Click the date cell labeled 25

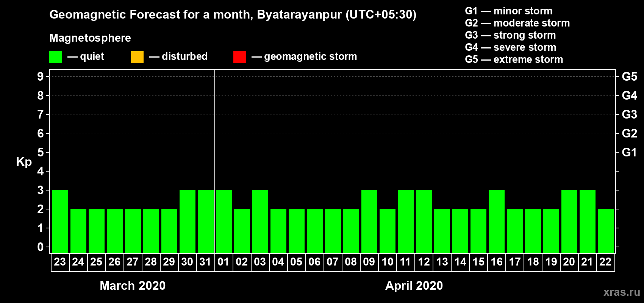[96, 262]
